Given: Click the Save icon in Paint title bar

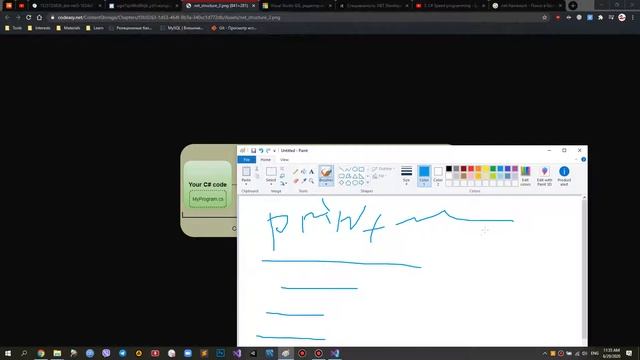Looking at the screenshot, I should point(253,151).
